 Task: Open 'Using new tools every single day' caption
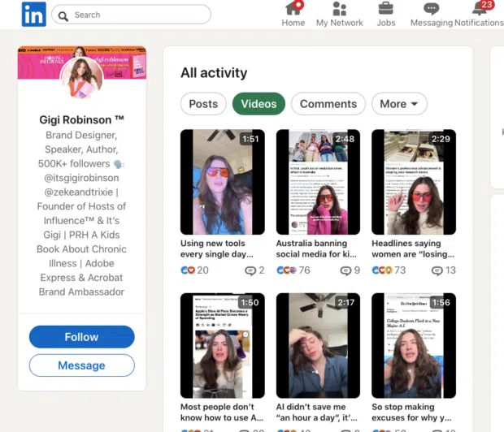coord(217,248)
